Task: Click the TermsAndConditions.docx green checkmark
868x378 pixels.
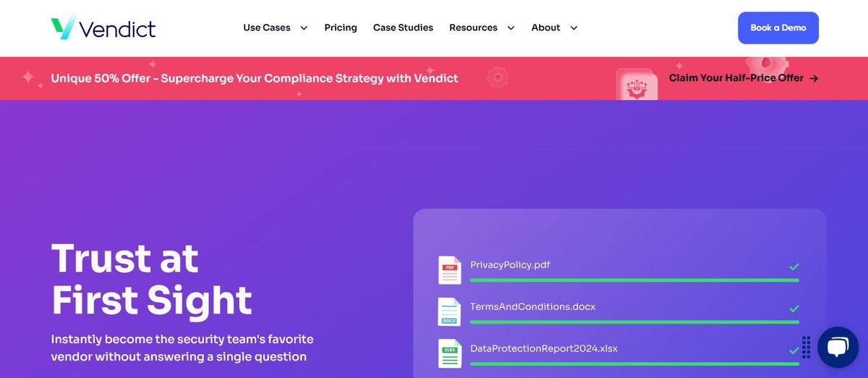Action: point(794,308)
